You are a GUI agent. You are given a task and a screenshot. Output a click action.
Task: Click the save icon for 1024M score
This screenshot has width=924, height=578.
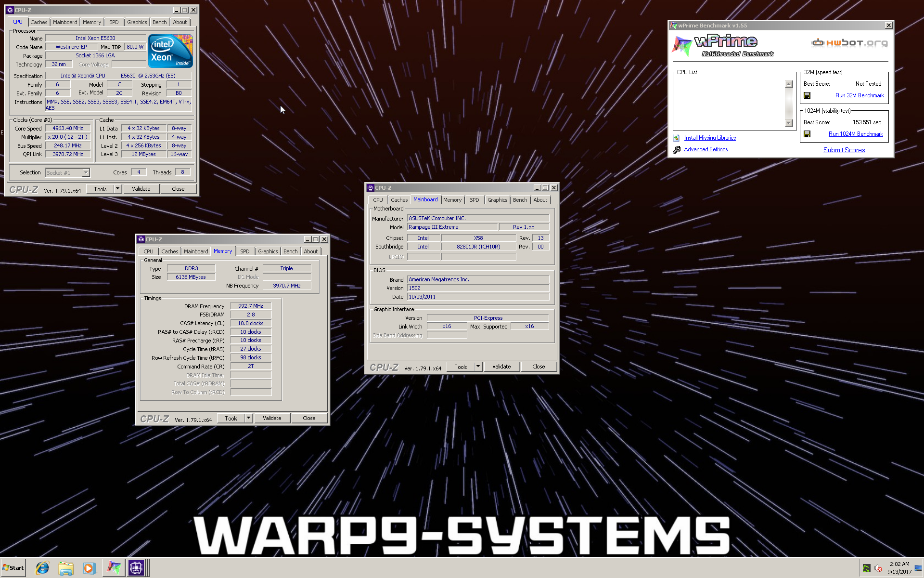click(807, 134)
